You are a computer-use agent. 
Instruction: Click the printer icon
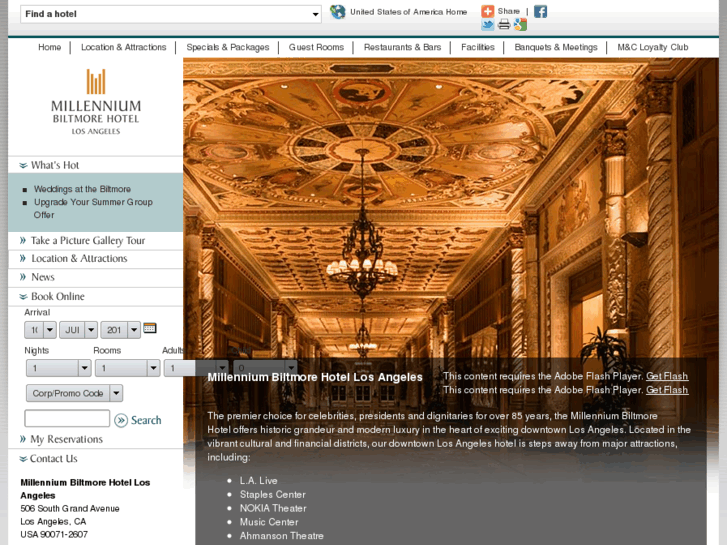click(504, 25)
